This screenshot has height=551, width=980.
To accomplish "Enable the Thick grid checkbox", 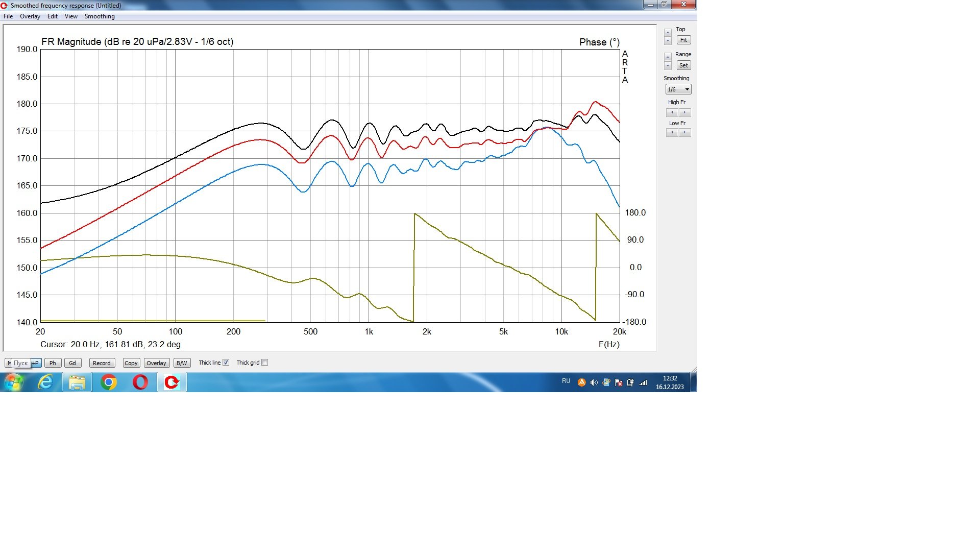I will (264, 363).
